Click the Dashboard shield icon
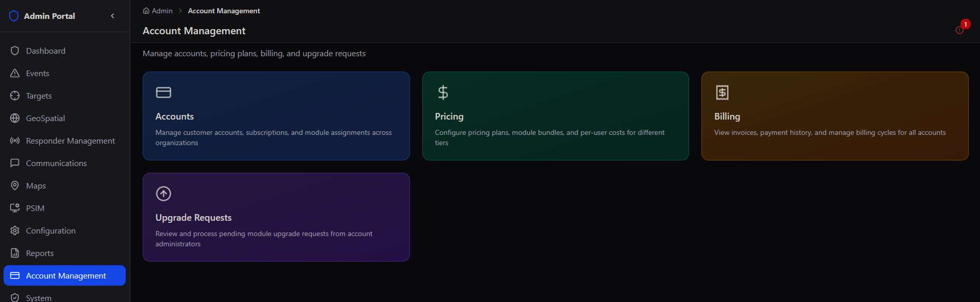The image size is (980, 302). tap(15, 51)
